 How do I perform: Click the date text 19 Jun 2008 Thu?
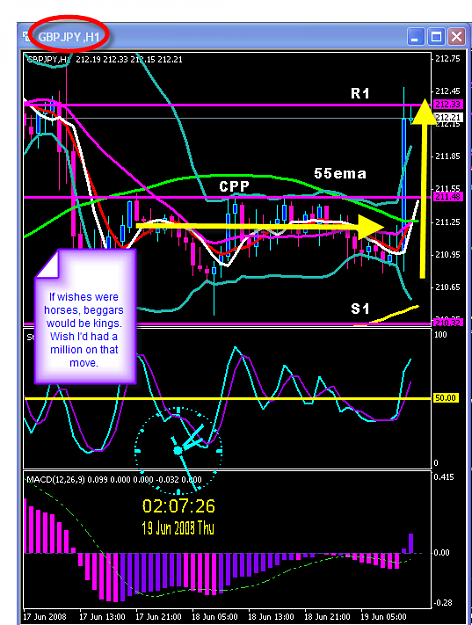[178, 528]
